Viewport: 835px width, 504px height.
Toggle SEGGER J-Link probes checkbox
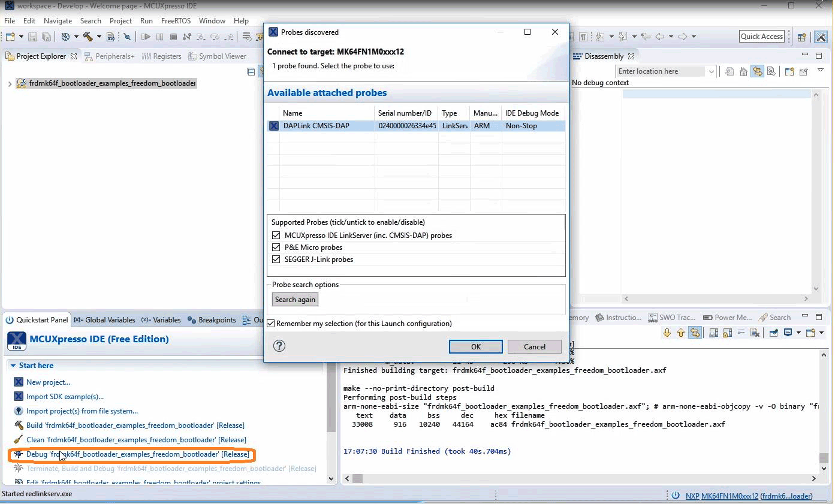(x=276, y=259)
